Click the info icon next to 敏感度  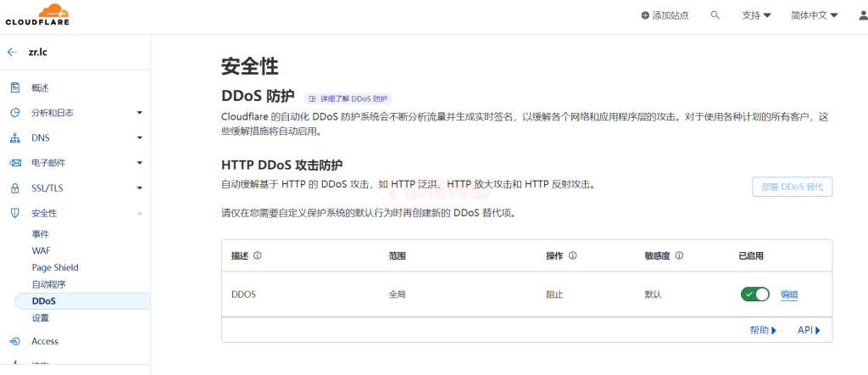pyautogui.click(x=679, y=256)
